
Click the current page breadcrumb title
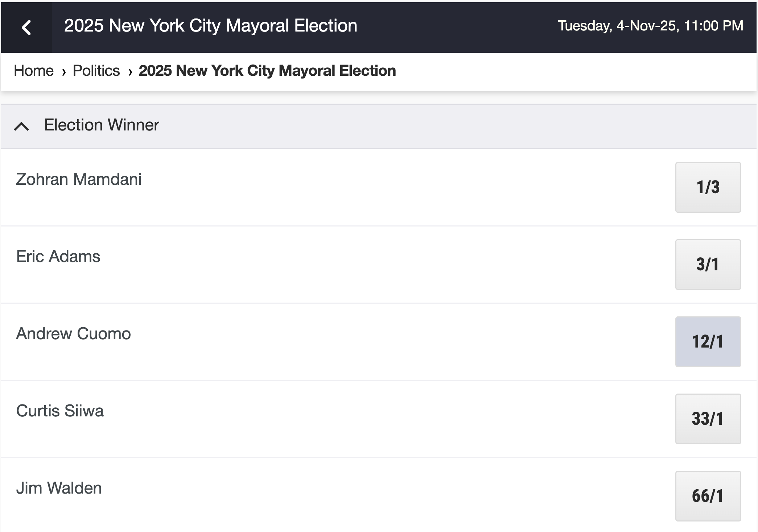[267, 71]
